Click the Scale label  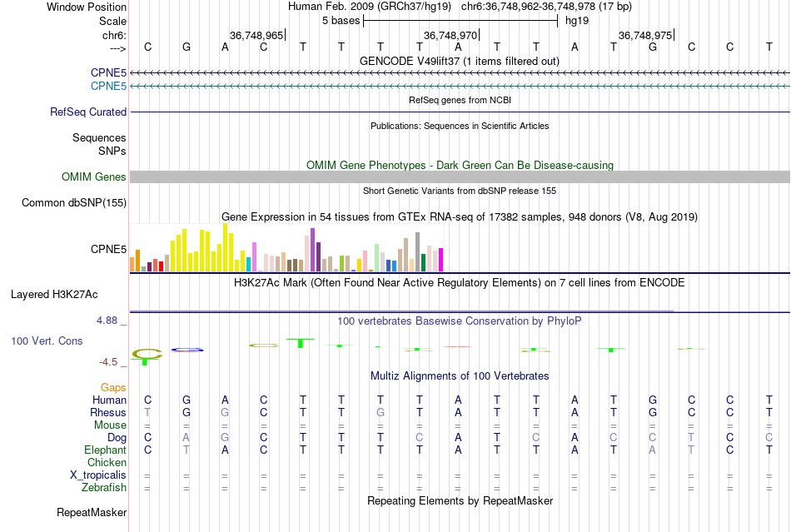pyautogui.click(x=112, y=21)
